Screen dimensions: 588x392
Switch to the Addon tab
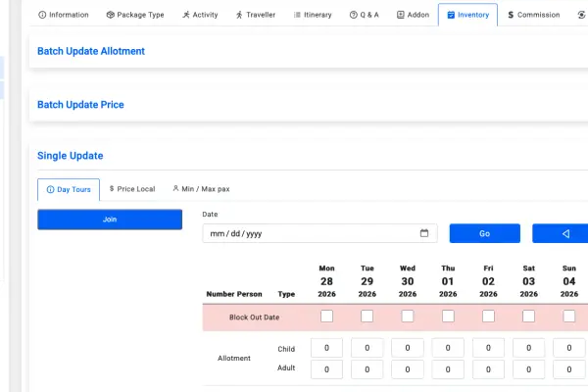(x=413, y=15)
